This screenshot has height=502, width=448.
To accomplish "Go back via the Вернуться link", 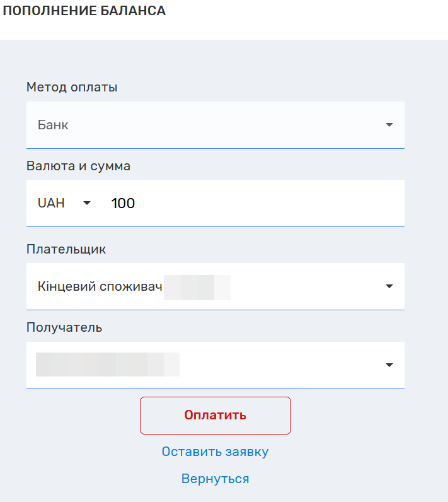I will tap(215, 479).
